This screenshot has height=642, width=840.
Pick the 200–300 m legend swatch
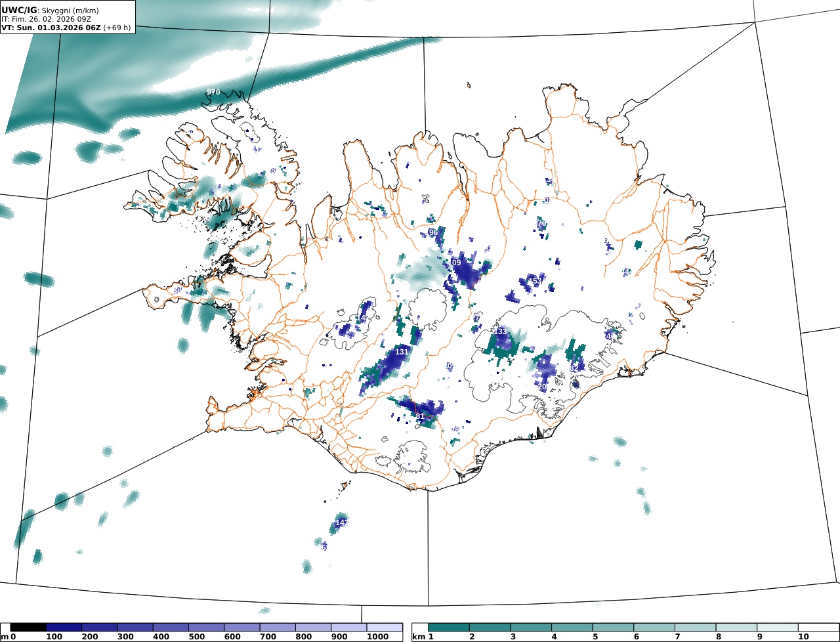pyautogui.click(x=99, y=628)
